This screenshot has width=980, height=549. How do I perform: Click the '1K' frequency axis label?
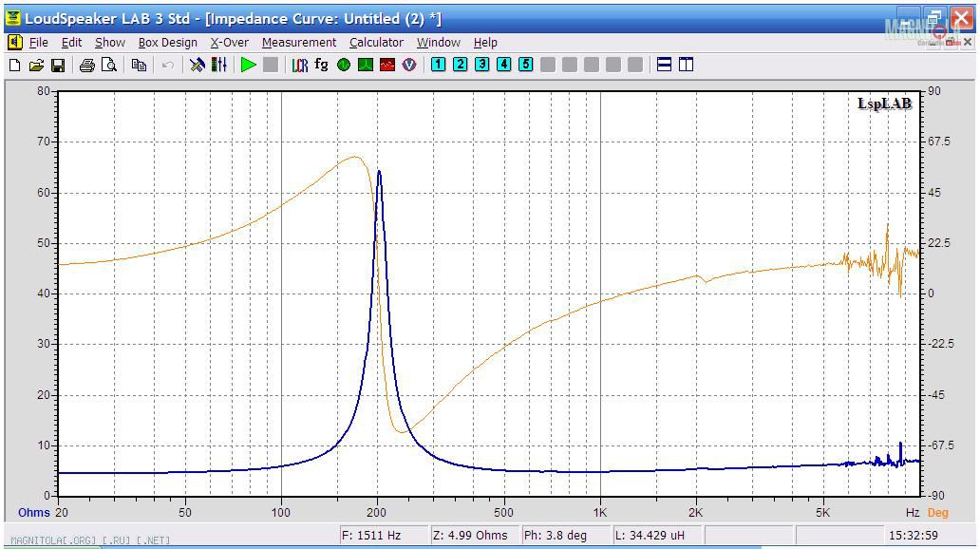point(600,513)
